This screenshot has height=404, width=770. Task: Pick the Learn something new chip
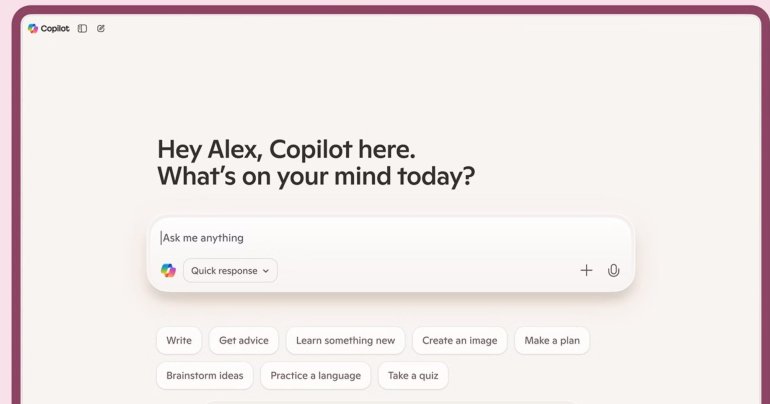tap(345, 340)
